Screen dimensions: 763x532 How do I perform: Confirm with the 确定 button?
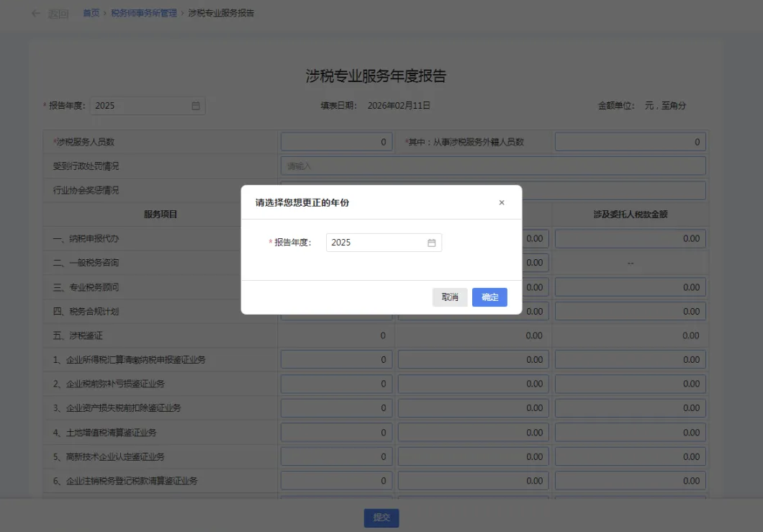click(489, 297)
